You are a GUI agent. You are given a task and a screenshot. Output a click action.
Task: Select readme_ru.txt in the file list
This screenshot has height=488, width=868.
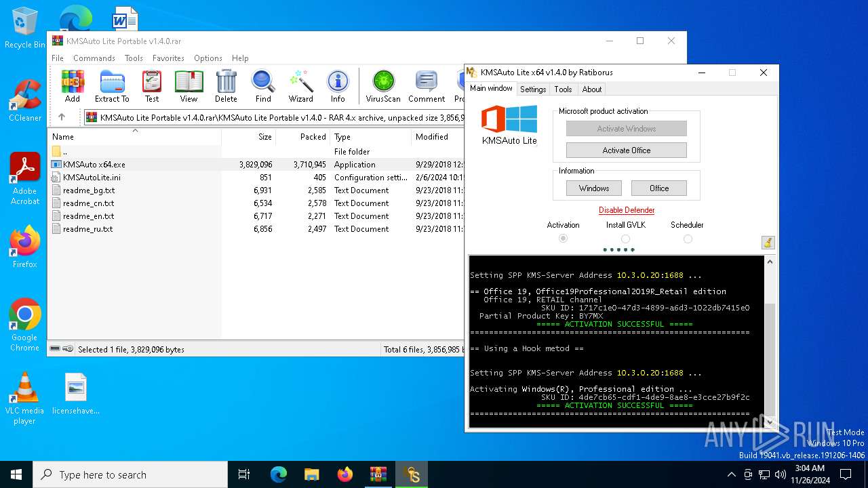coord(256,229)
